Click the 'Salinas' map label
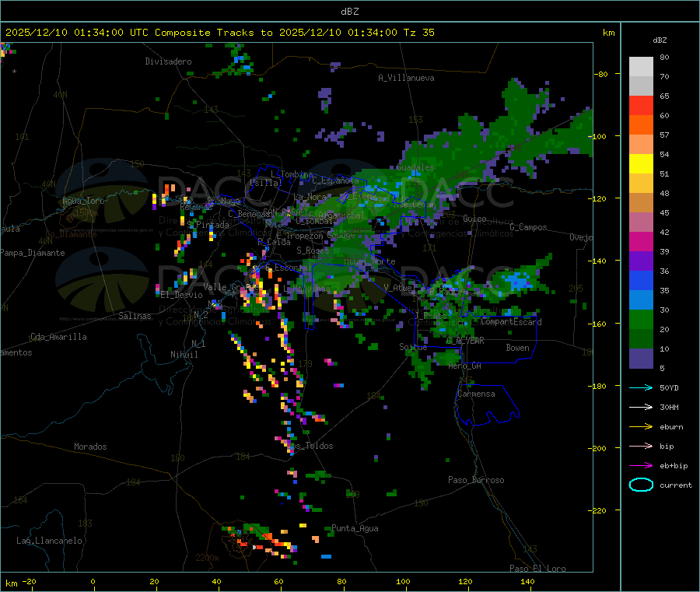The image size is (700, 592). tap(135, 316)
